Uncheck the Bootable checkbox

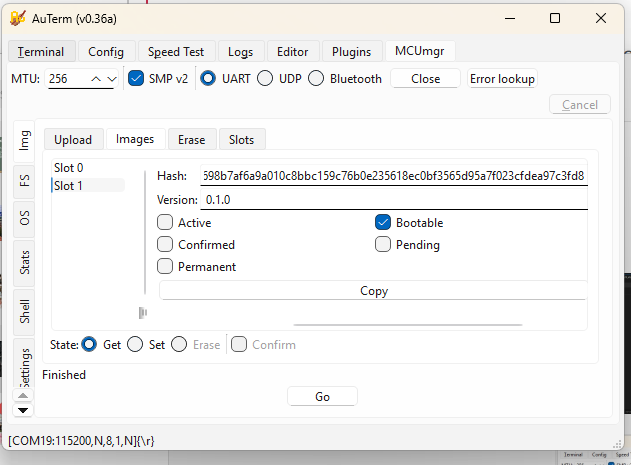[x=383, y=223]
